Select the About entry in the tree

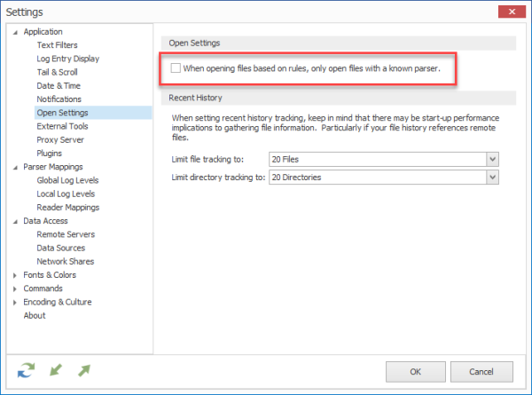pyautogui.click(x=35, y=315)
